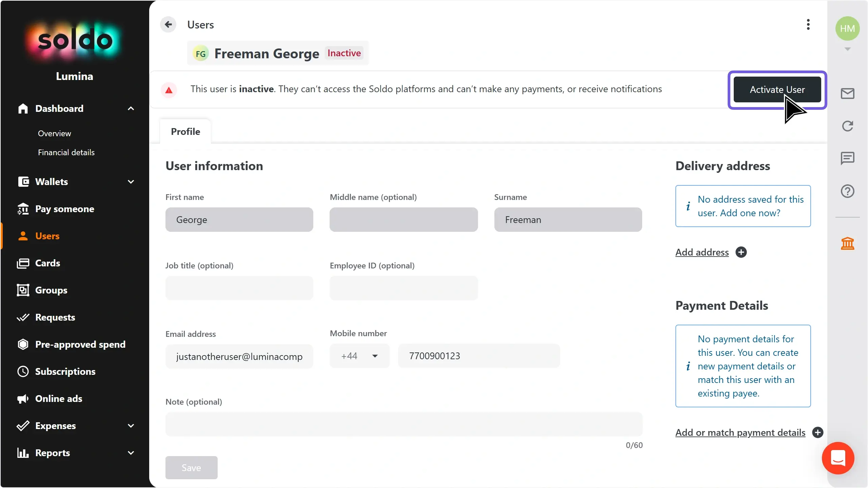Click the orange bank icon
Viewport: 868px width, 488px height.
847,243
